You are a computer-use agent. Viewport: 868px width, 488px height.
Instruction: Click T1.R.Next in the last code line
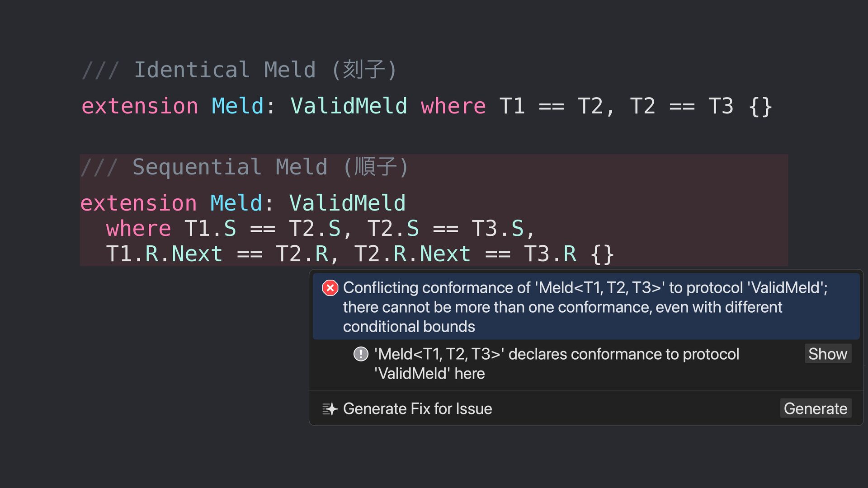tap(164, 253)
